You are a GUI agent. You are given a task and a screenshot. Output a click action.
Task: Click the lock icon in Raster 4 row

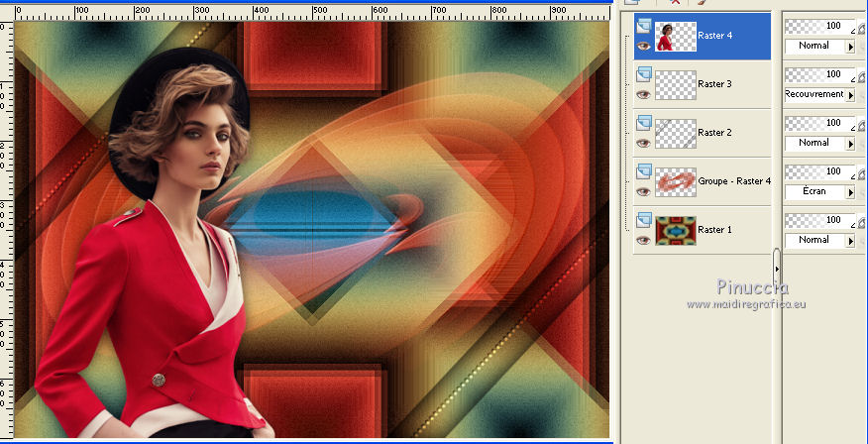click(861, 29)
